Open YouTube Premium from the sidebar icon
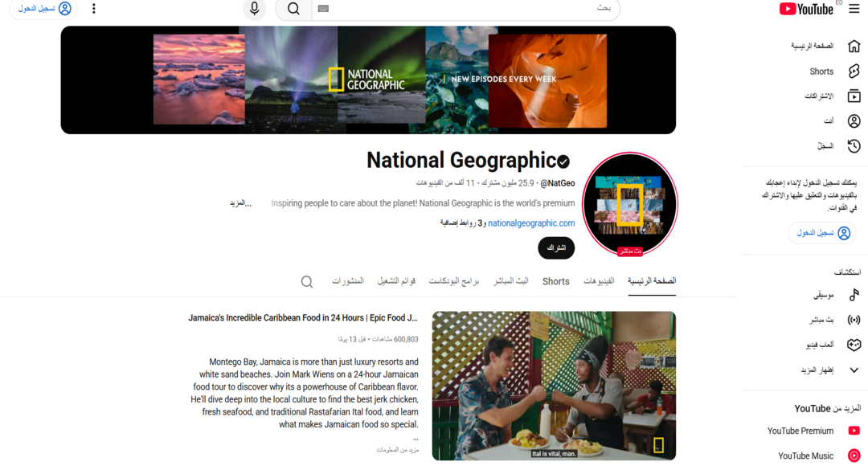The width and height of the screenshot is (868, 466). [x=854, y=431]
